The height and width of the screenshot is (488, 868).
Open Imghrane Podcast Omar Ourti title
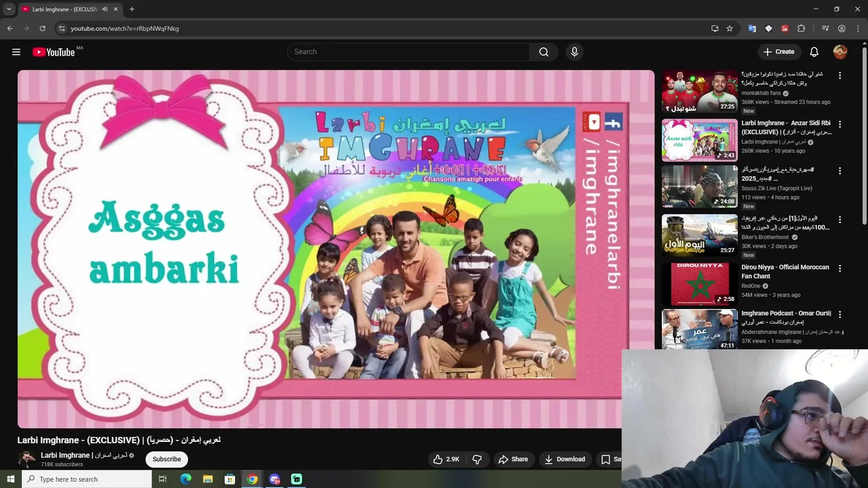(786, 318)
